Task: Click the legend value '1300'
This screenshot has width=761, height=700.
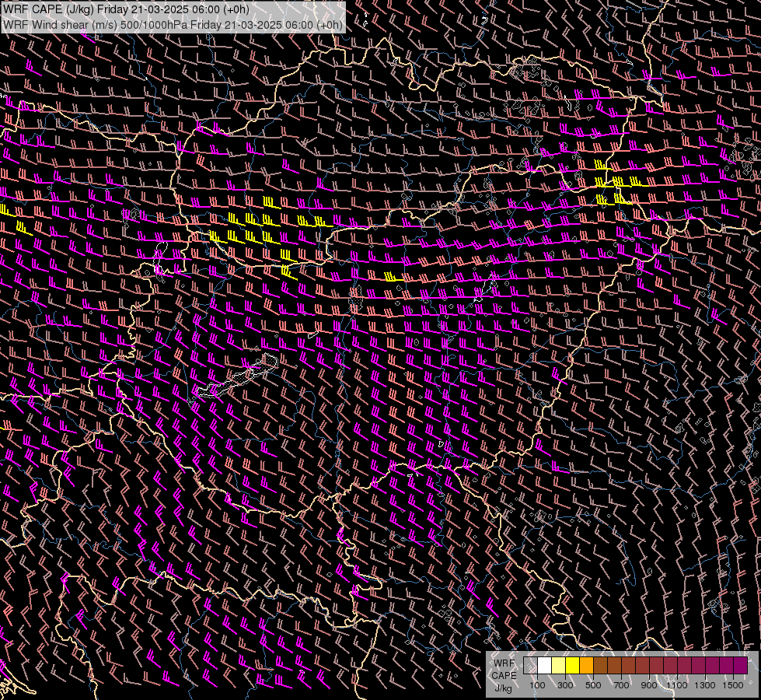Action: (x=705, y=685)
